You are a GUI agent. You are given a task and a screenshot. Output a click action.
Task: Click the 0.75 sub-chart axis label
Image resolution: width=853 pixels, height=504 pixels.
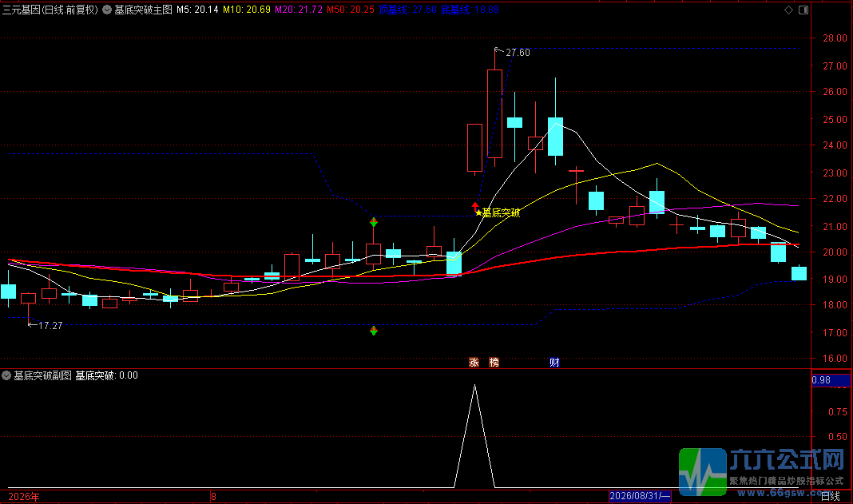pos(838,412)
